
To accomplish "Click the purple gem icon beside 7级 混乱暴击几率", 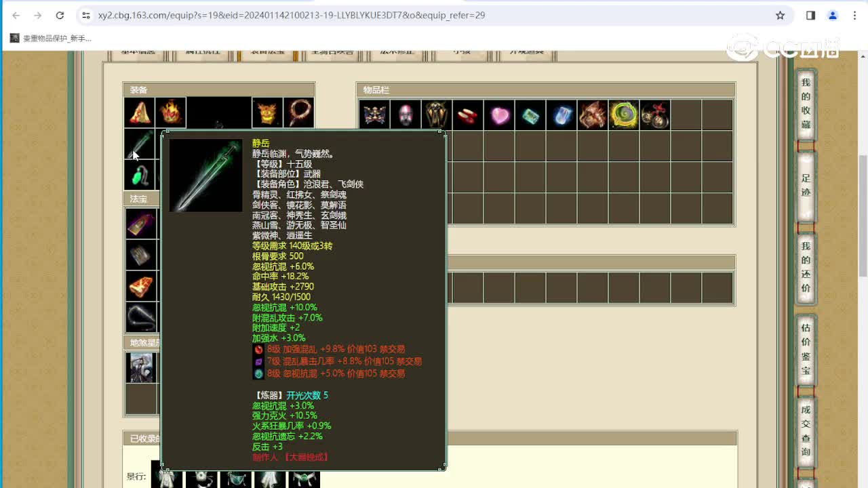I will pos(258,361).
